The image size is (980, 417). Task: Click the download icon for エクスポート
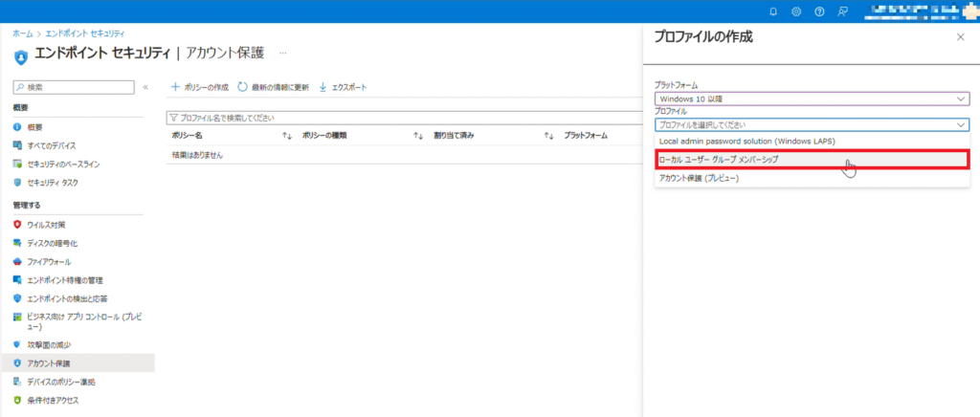click(323, 87)
